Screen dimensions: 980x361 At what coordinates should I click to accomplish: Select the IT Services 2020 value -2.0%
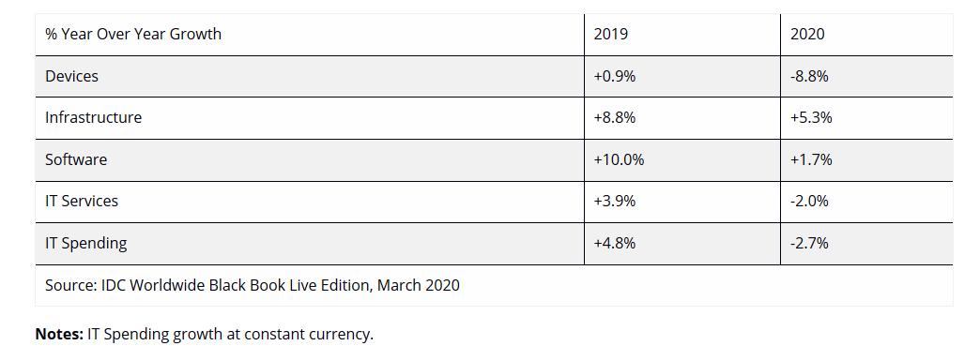click(809, 201)
